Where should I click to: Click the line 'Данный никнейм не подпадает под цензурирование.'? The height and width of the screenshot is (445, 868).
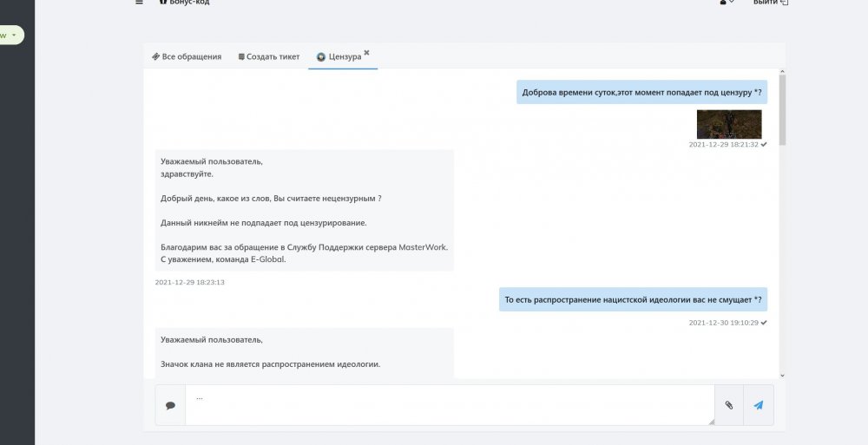point(264,223)
